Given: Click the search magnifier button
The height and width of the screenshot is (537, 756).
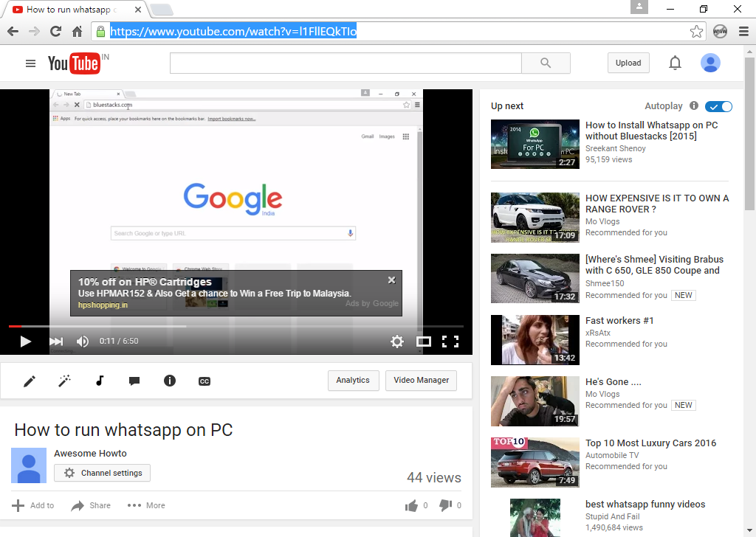Looking at the screenshot, I should (x=546, y=63).
